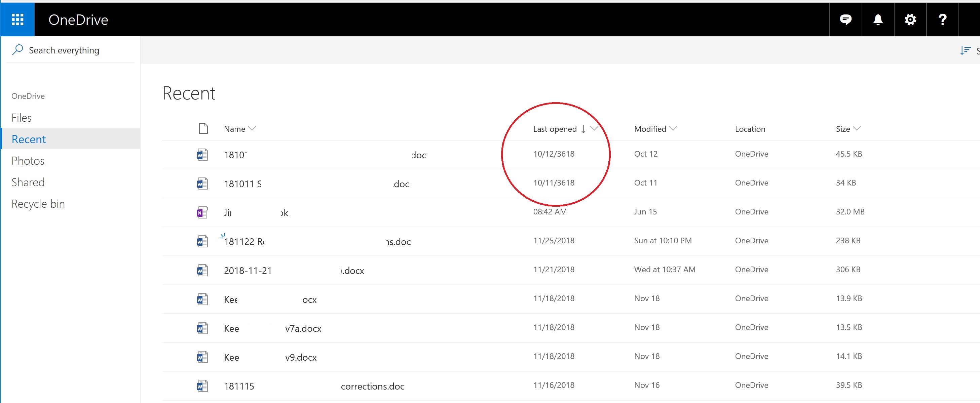Open Shared in the sidebar
The height and width of the screenshot is (403, 980).
pyautogui.click(x=28, y=182)
